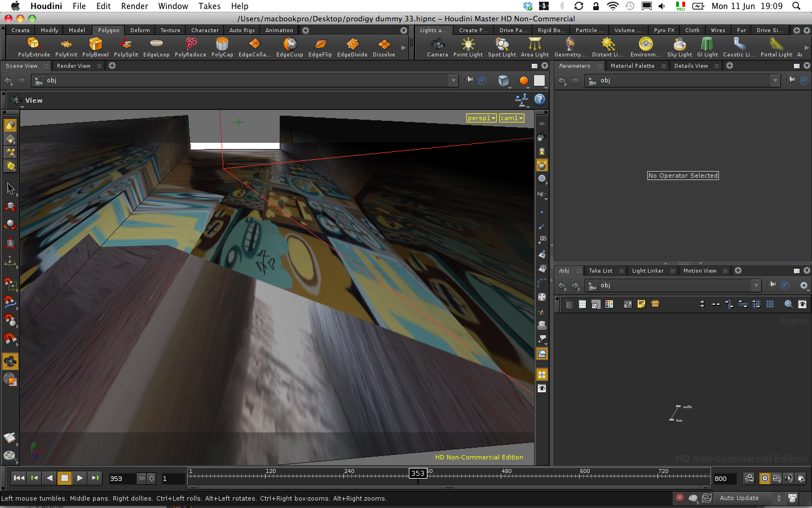Add a Distant Light from the shelf
Image resolution: width=812 pixels, height=508 pixels.
click(x=607, y=47)
